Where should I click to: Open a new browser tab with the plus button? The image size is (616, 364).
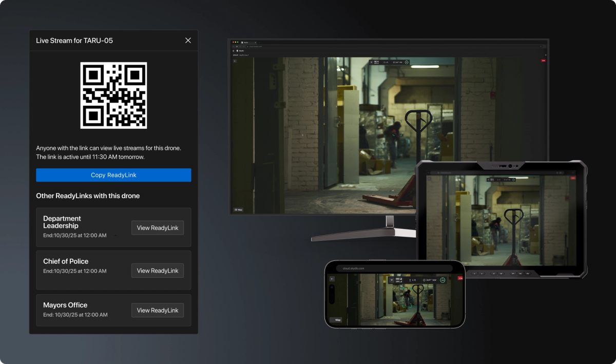point(259,43)
